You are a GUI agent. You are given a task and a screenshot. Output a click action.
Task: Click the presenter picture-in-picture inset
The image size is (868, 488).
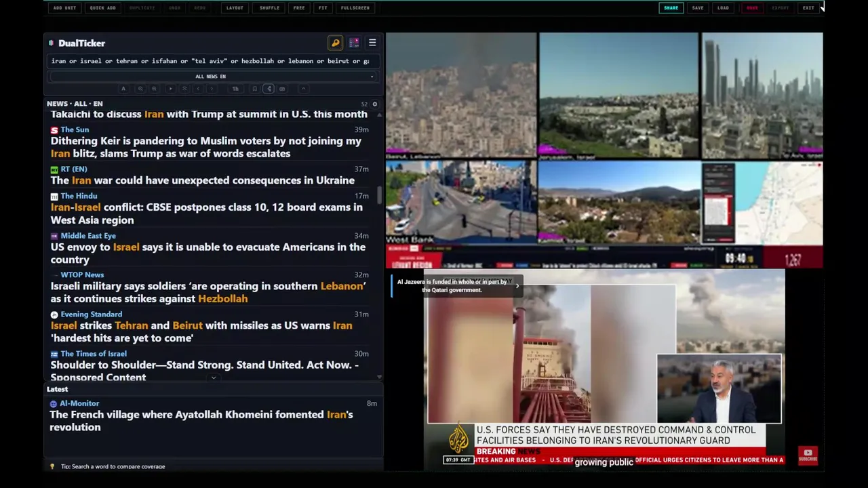point(719,388)
